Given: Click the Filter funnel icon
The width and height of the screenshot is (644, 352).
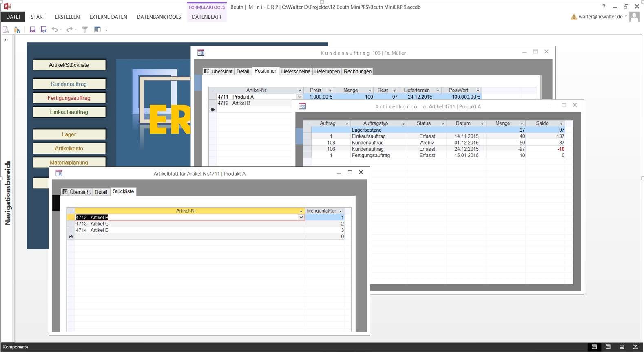Looking at the screenshot, I should tap(85, 29).
